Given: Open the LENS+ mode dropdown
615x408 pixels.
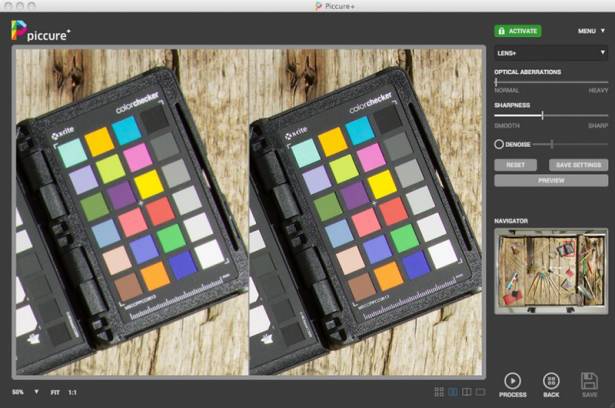Looking at the screenshot, I should click(x=551, y=53).
